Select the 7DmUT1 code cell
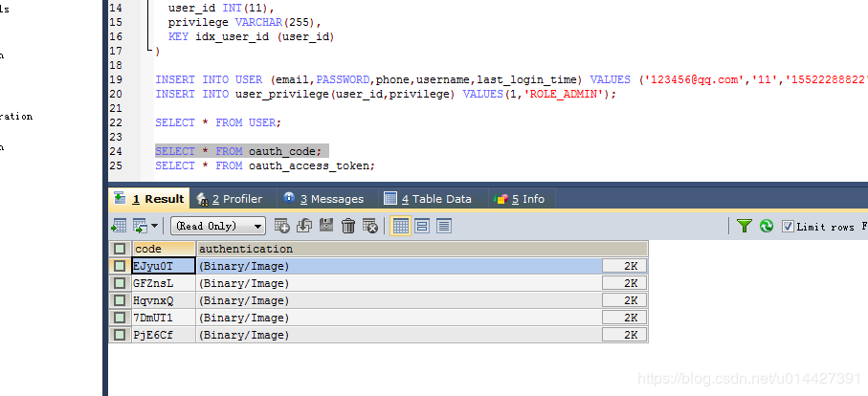This screenshot has width=868, height=396. (x=164, y=318)
